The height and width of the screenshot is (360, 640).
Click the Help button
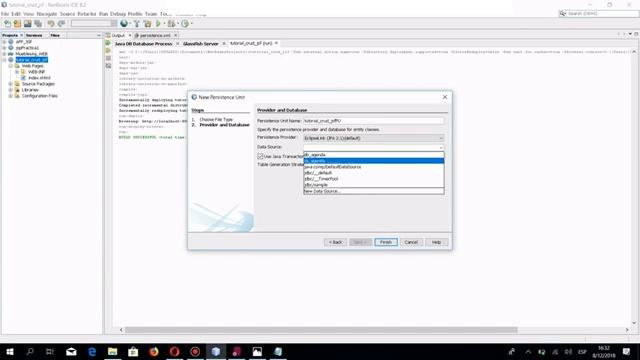pyautogui.click(x=436, y=242)
